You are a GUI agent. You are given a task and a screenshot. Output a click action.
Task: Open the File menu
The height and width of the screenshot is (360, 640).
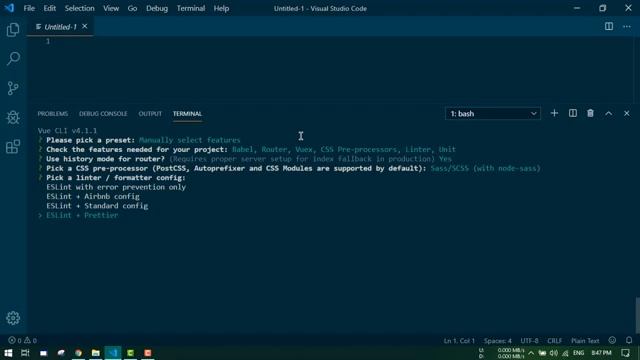click(29, 8)
